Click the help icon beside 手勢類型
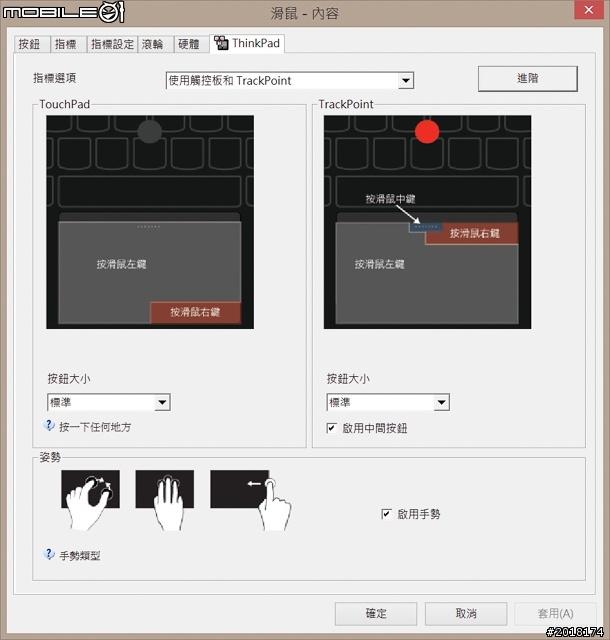 (x=49, y=554)
